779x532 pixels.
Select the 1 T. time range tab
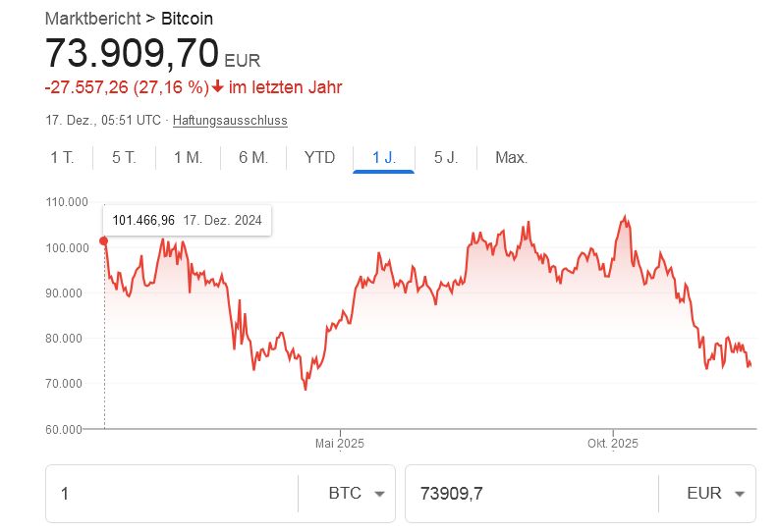62,158
